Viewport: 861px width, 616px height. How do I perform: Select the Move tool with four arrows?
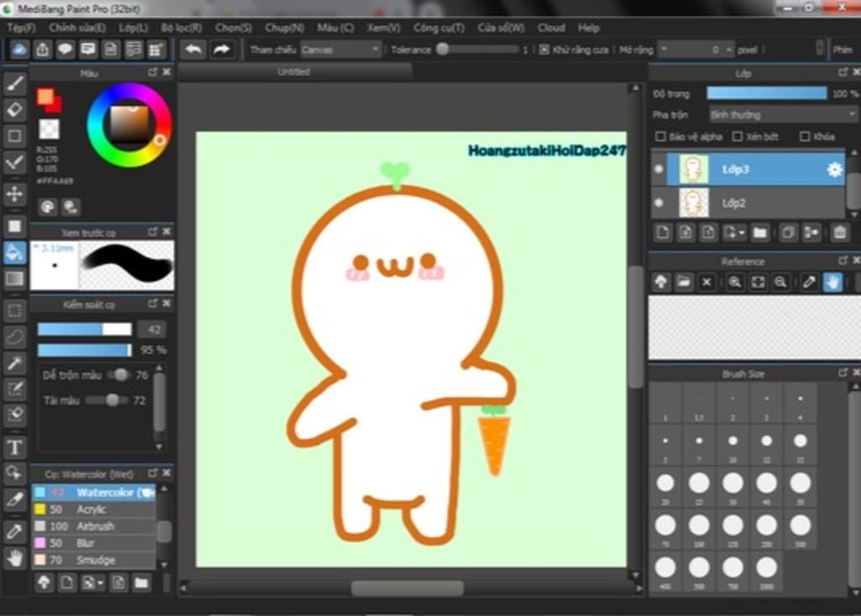15,194
